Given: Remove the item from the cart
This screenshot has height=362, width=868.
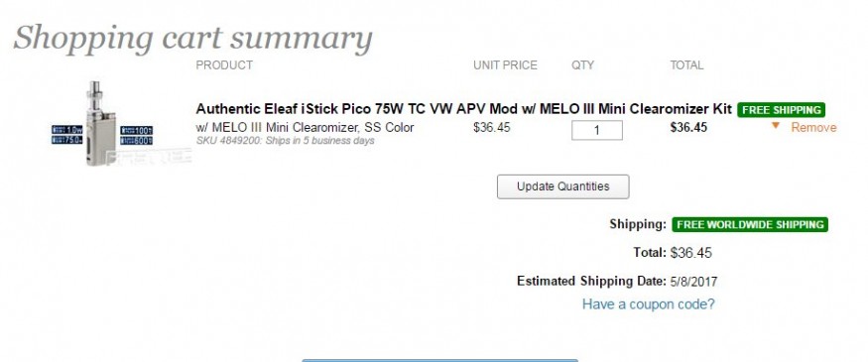Looking at the screenshot, I should tap(813, 128).
